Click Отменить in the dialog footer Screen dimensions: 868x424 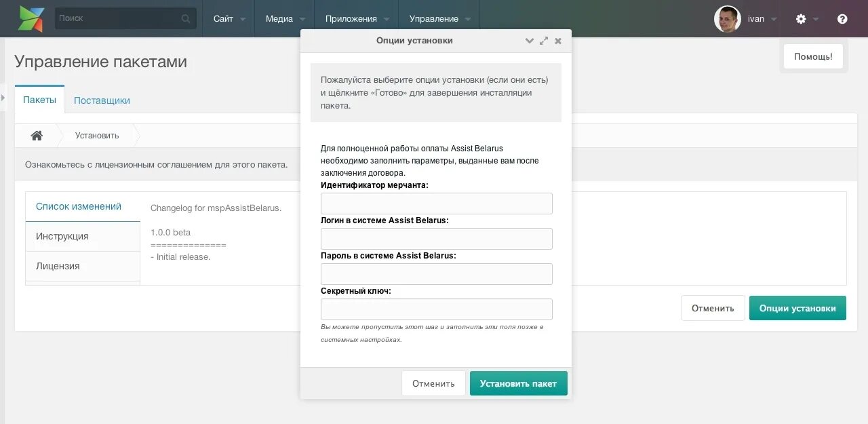(x=433, y=383)
